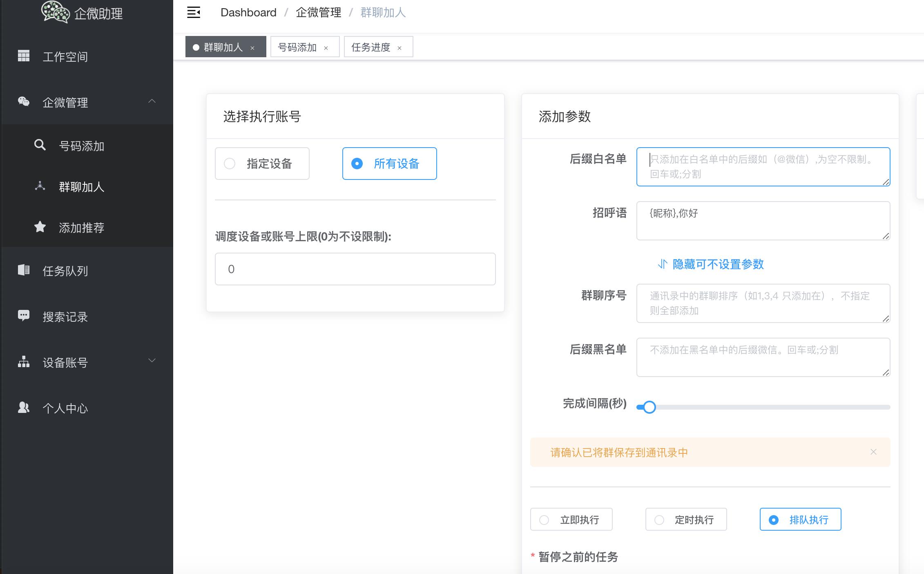The height and width of the screenshot is (574, 924).
Task: Click the 企微管理 breadcrumb
Action: point(318,13)
